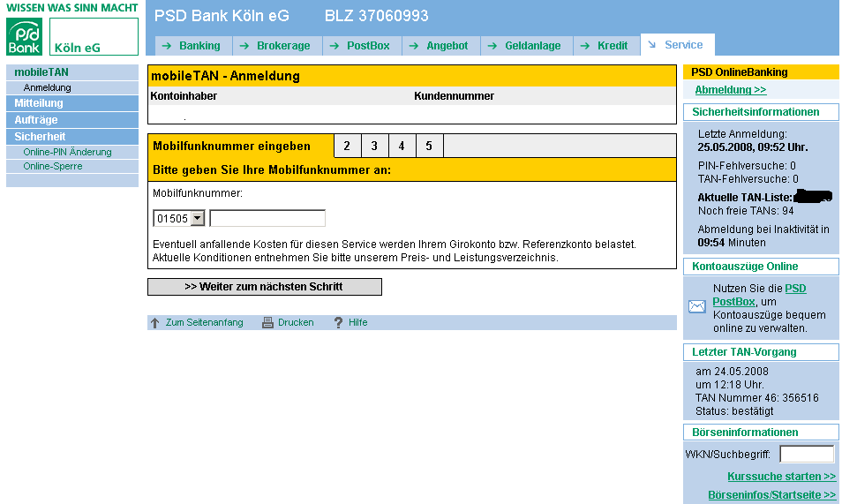This screenshot has width=842, height=504.
Task: Select step 5 in the wizard
Action: (x=429, y=146)
